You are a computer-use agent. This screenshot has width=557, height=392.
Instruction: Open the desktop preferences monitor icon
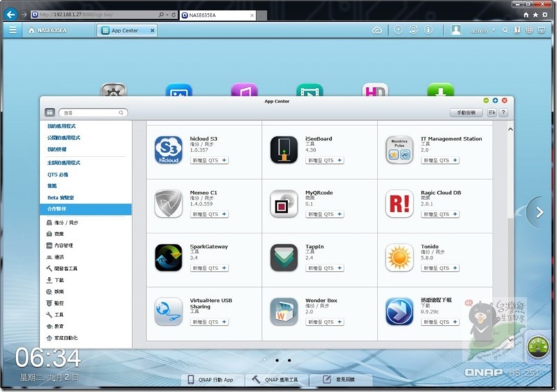(541, 30)
